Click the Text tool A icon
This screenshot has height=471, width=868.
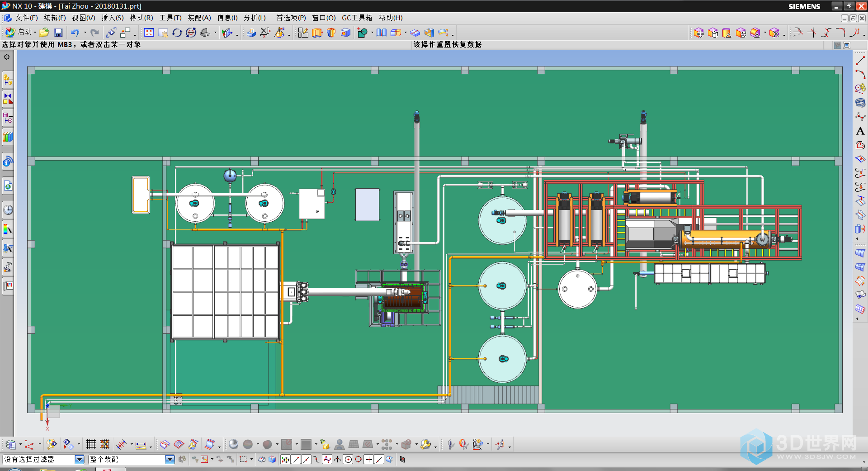860,131
